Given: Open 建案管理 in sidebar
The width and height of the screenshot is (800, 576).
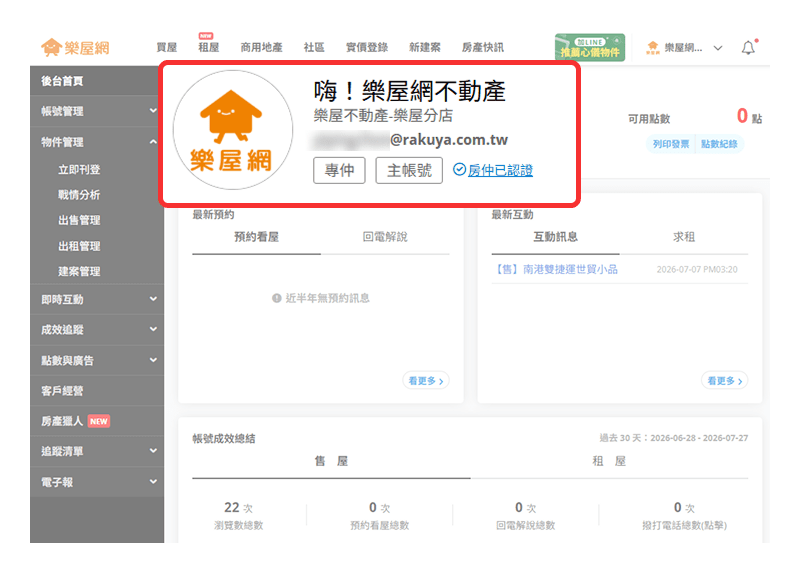Looking at the screenshot, I should [79, 271].
